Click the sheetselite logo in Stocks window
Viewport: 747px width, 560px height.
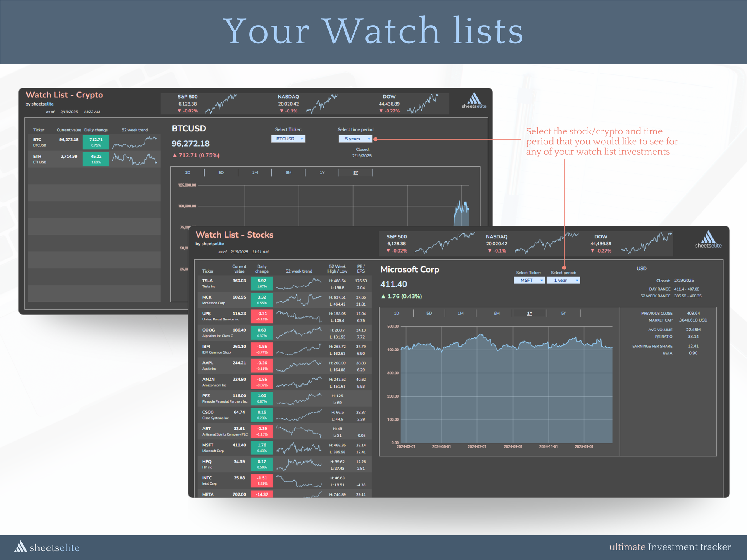(708, 240)
